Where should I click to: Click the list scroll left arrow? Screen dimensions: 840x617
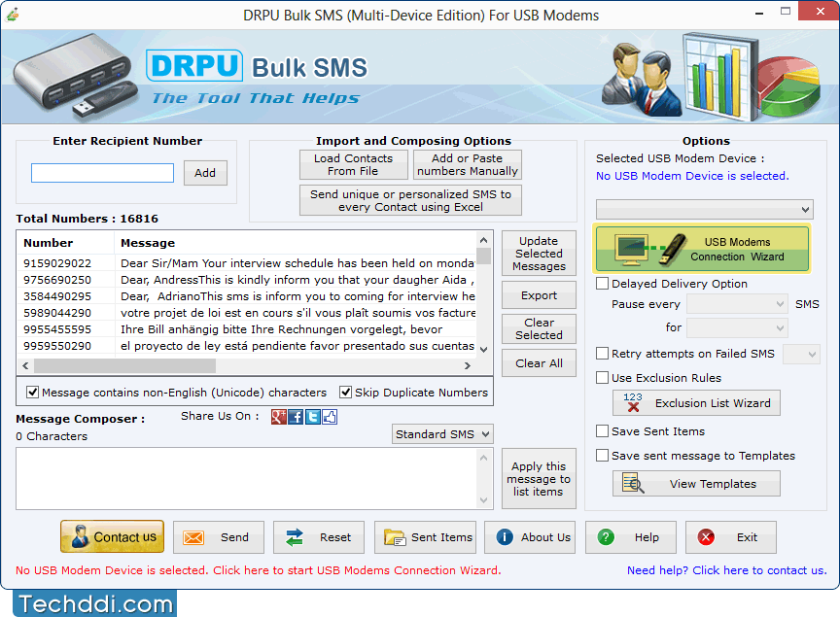click(x=25, y=365)
